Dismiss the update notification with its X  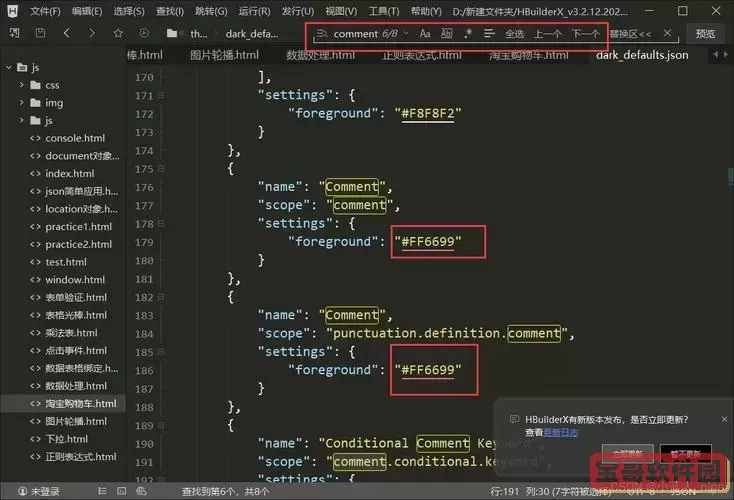[724, 419]
